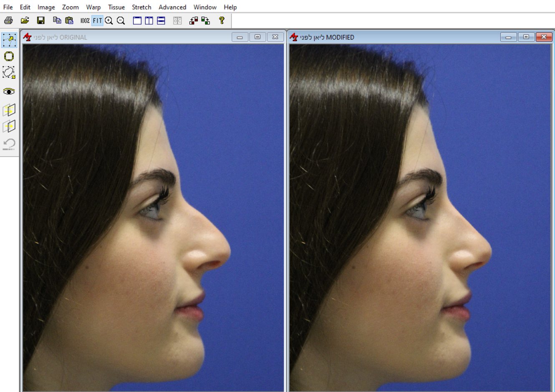Image resolution: width=555 pixels, height=392 pixels.
Task: Choose the warp arrow selection tool
Action: click(9, 40)
